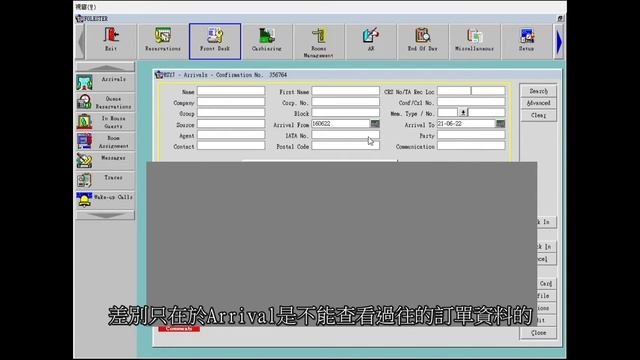
Task: Click the first CRS No/TA Rec Loc field
Action: 454,91
